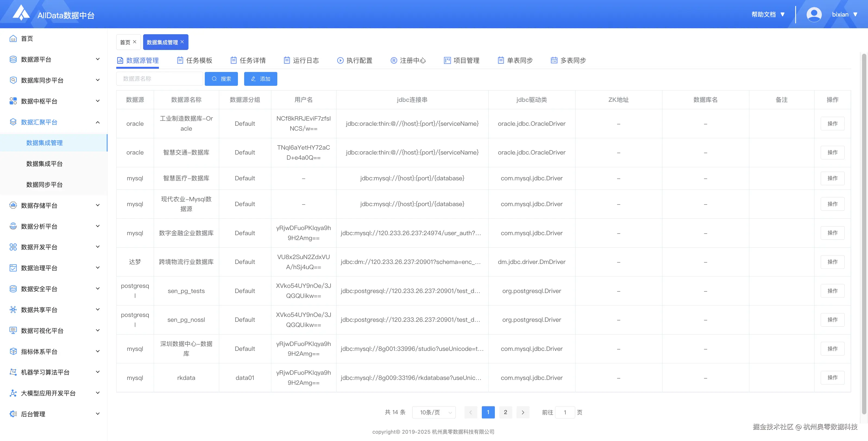Click the 添加 button
Viewport: 868px width, 441px height.
tap(260, 79)
